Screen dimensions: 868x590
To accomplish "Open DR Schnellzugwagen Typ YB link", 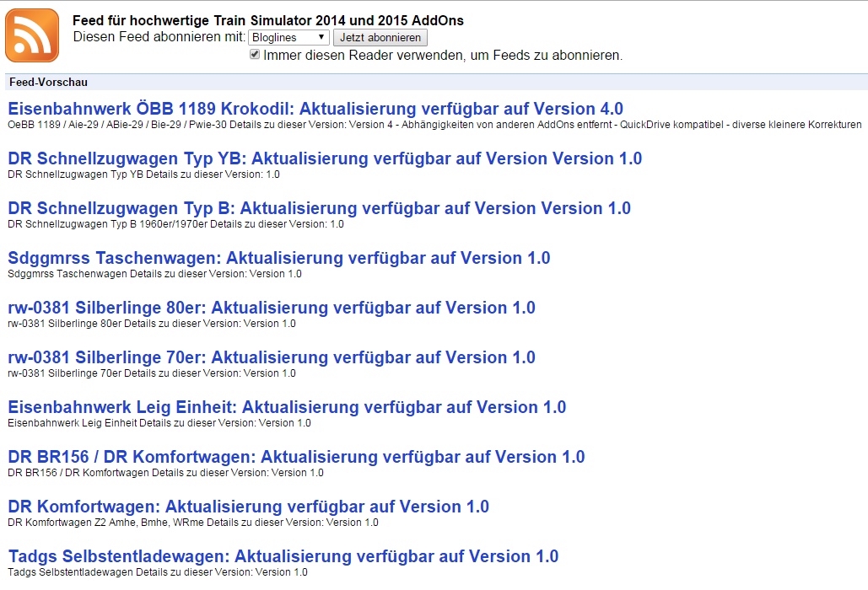I will (x=325, y=158).
